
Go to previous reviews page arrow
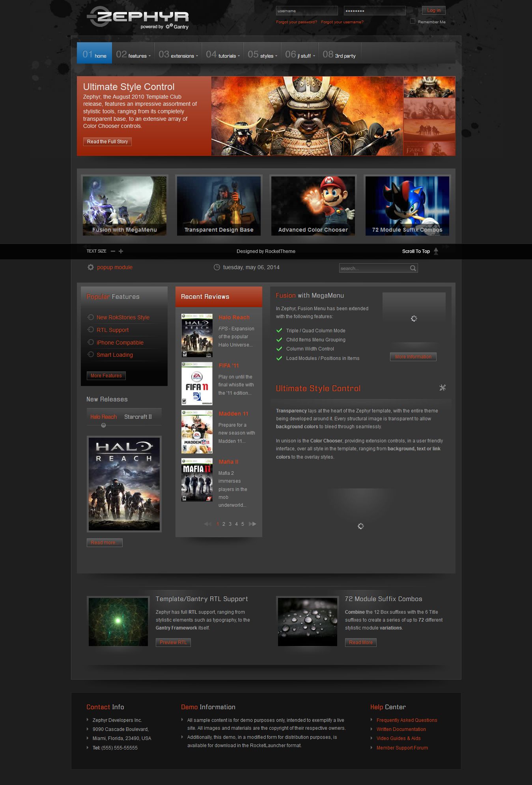pyautogui.click(x=207, y=524)
